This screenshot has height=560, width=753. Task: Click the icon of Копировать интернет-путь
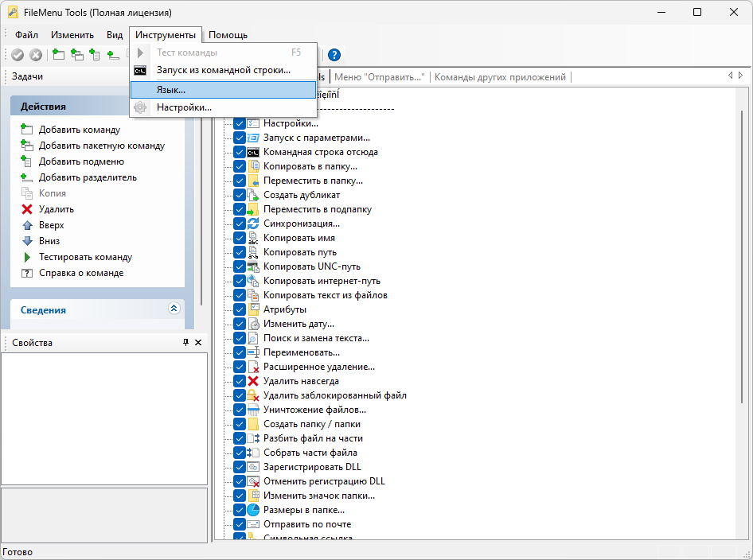(x=253, y=281)
